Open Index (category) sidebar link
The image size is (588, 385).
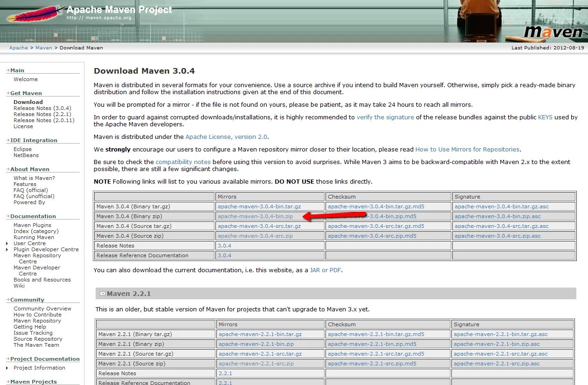[x=36, y=231]
